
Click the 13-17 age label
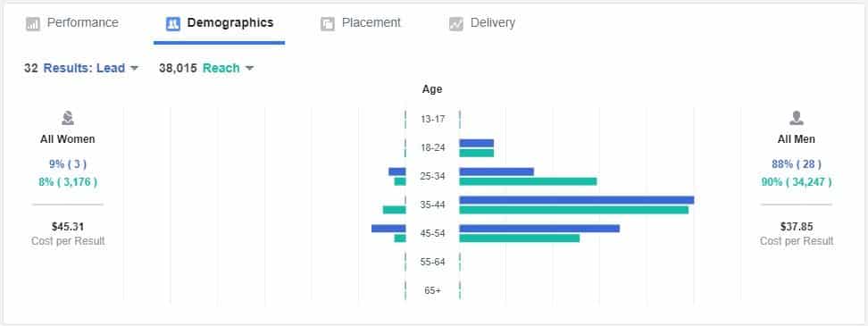point(432,119)
